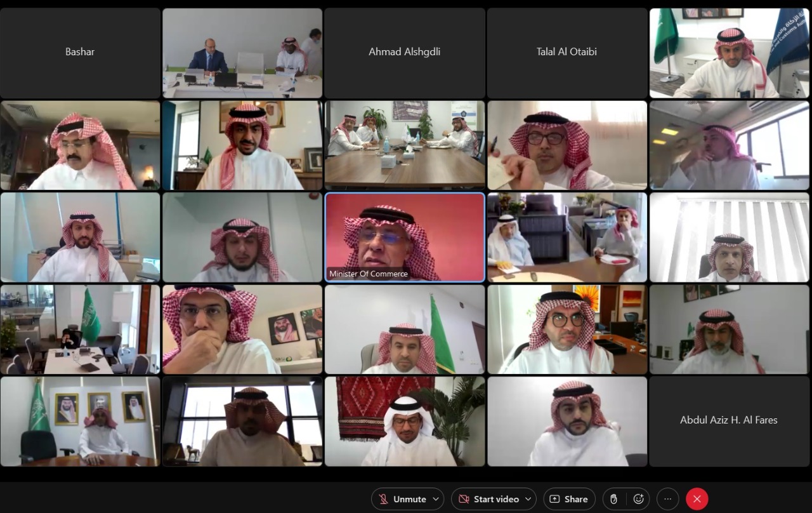Raise hand using the hand icon
Image resolution: width=812 pixels, height=513 pixels.
(613, 499)
